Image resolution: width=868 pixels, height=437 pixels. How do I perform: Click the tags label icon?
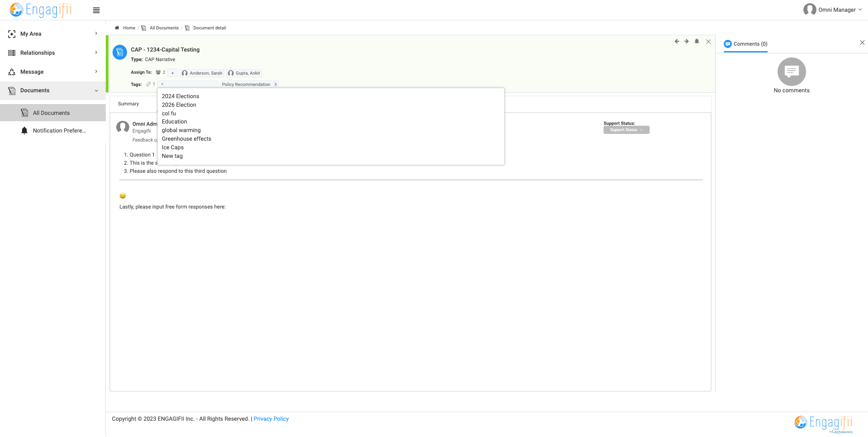pos(148,84)
